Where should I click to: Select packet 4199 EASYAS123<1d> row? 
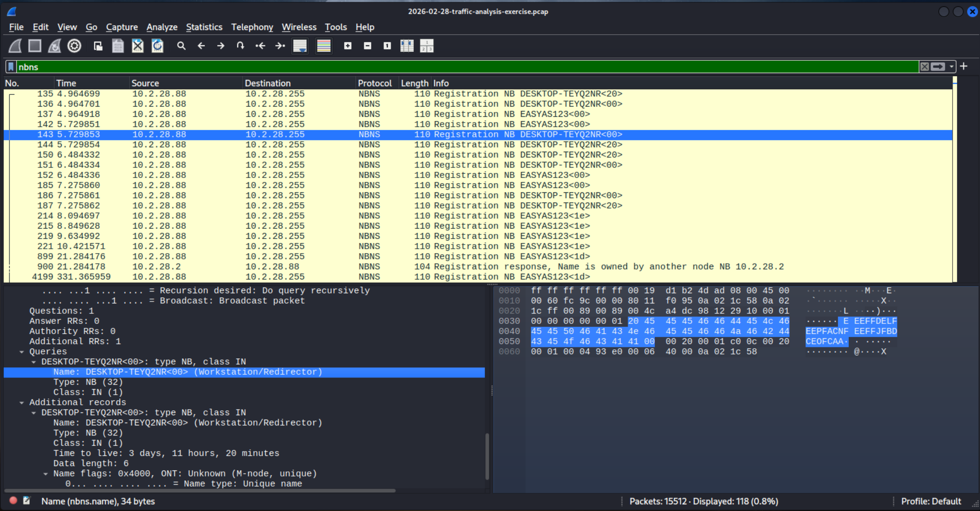click(478, 277)
